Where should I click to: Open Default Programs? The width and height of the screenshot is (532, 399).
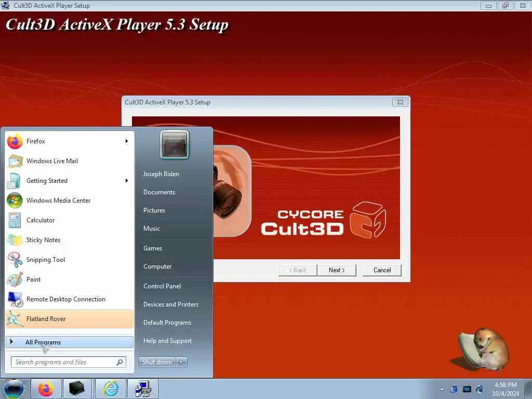coord(167,323)
